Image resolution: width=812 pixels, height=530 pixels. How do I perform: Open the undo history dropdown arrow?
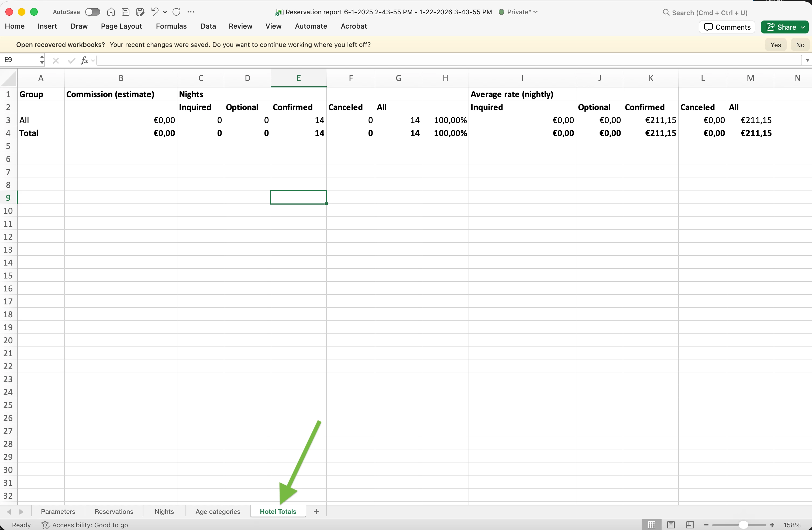coord(165,12)
